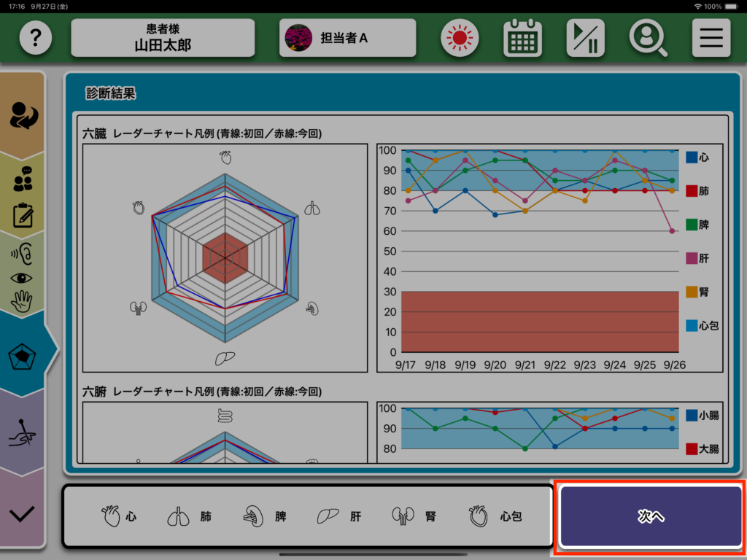Choose the 肝 liver organ icon
Image resolution: width=747 pixels, height=560 pixels.
tap(338, 516)
